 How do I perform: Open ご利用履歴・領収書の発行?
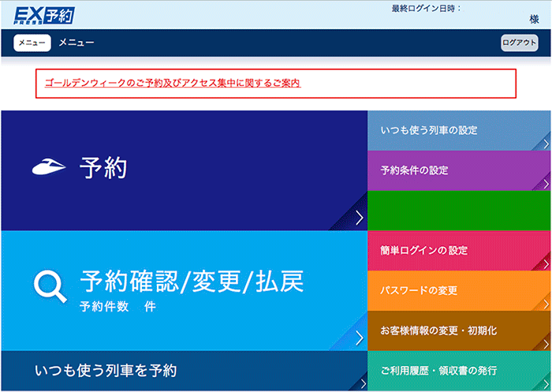tap(459, 371)
